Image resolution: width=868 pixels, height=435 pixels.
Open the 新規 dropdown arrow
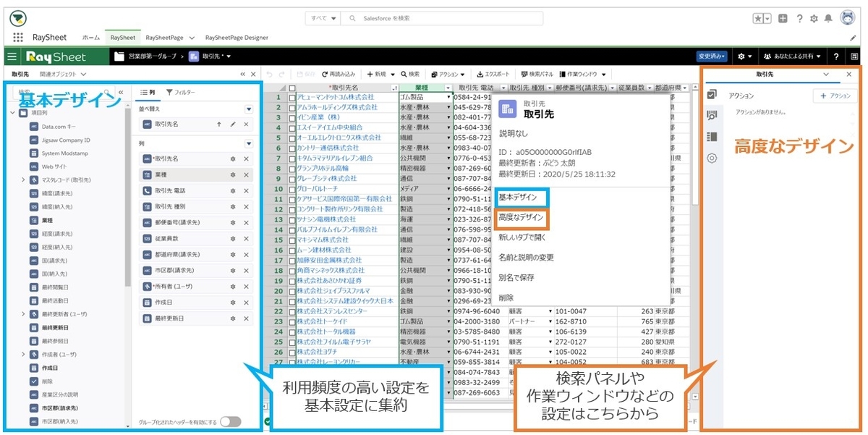tap(392, 74)
